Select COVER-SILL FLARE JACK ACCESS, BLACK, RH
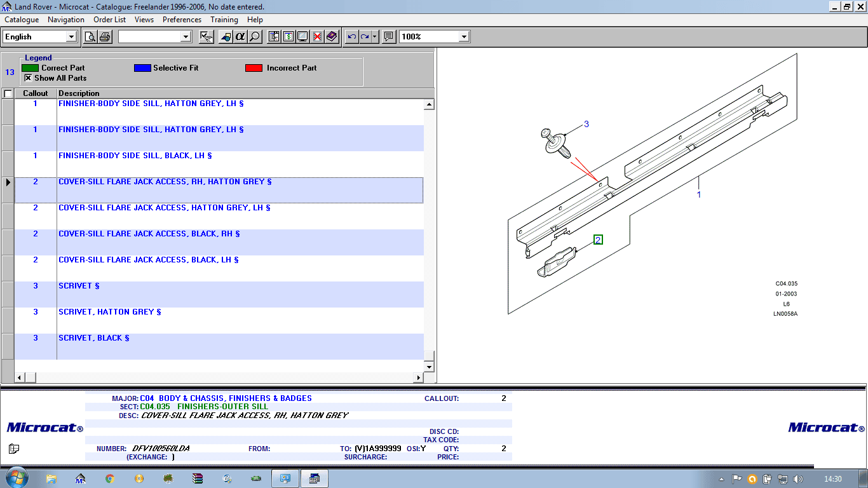Image resolution: width=868 pixels, height=488 pixels. [x=219, y=242]
